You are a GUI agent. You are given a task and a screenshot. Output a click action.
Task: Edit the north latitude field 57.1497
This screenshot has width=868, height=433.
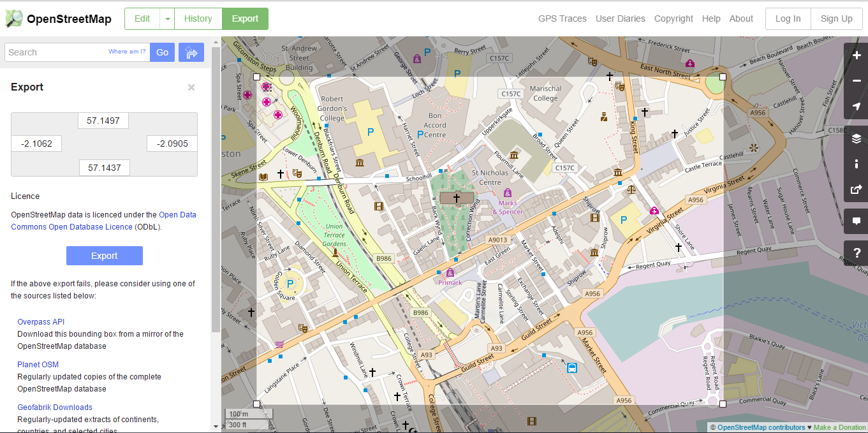point(103,121)
